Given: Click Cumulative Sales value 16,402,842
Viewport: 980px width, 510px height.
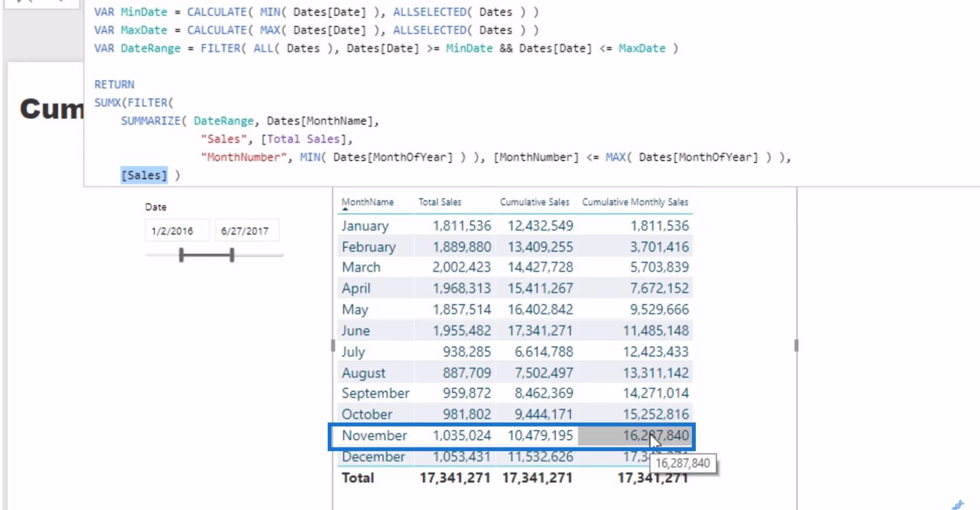Looking at the screenshot, I should coord(540,309).
